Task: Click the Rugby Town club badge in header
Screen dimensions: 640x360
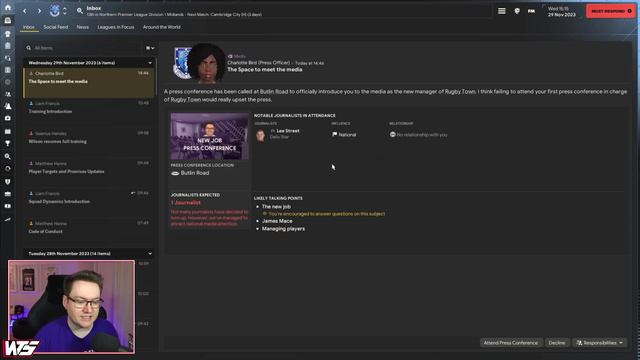Action: (54, 11)
